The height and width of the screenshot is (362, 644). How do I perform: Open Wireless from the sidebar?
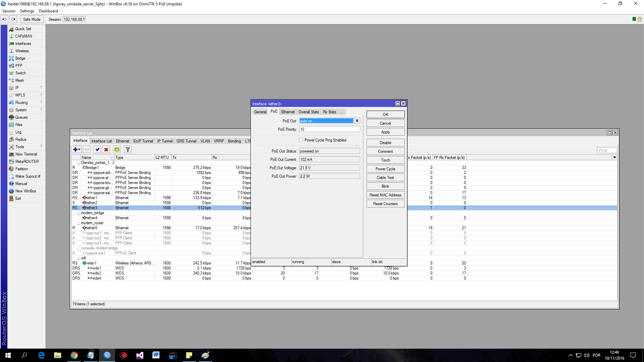22,51
